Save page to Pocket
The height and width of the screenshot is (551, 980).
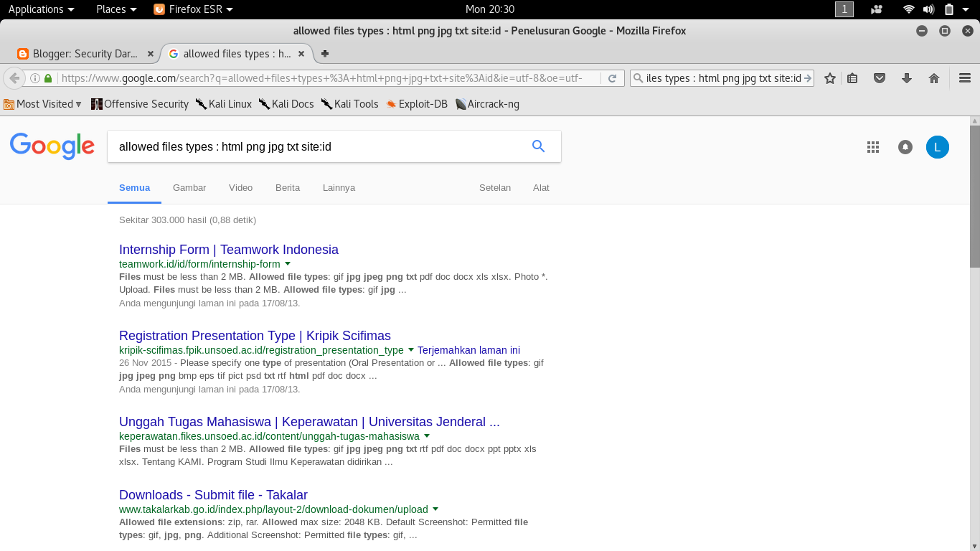[x=880, y=77]
